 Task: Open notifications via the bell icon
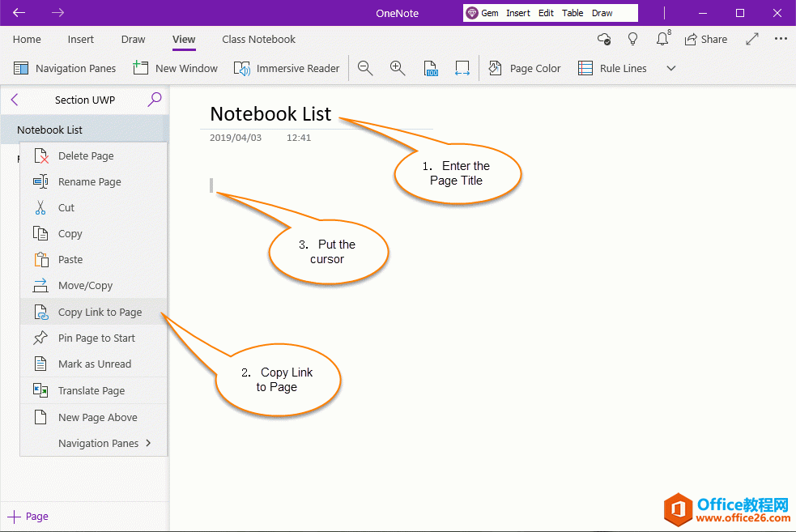click(x=662, y=39)
